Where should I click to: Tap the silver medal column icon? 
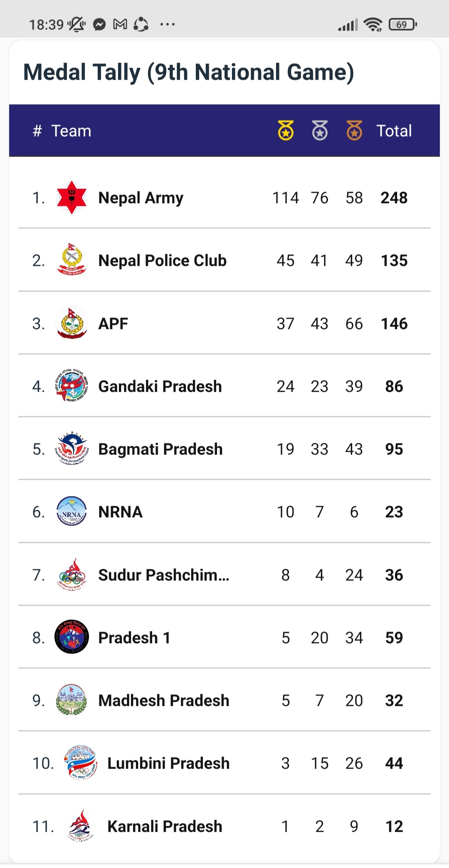point(320,130)
